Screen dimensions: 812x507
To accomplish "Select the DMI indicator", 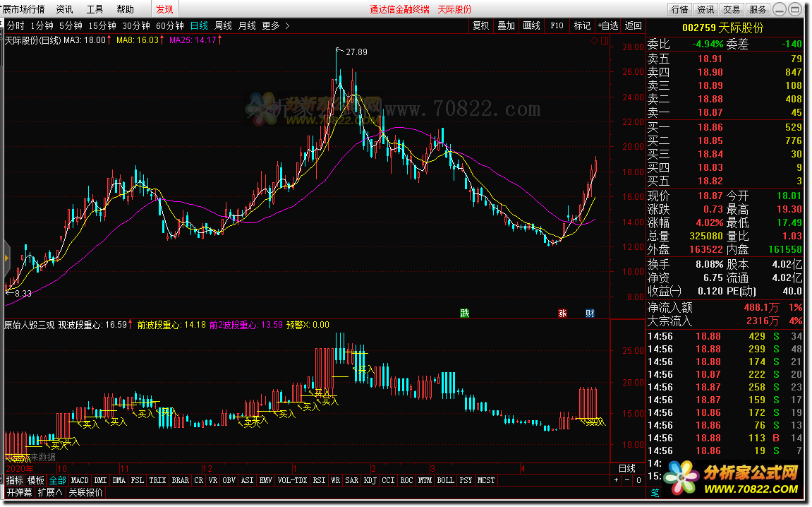I will (x=100, y=481).
